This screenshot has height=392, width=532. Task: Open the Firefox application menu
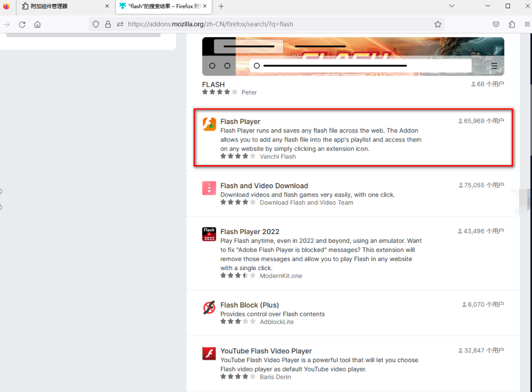(527, 24)
